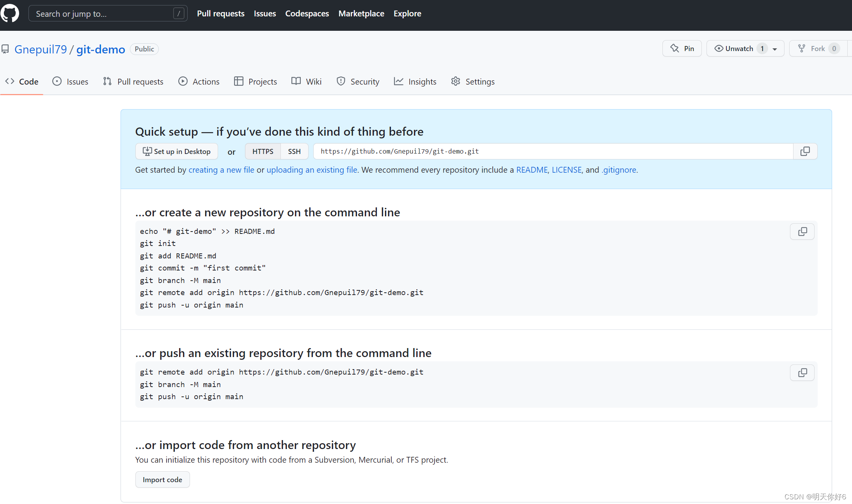Switch the clone URL to SSH
This screenshot has width=852, height=504.
pos(294,151)
